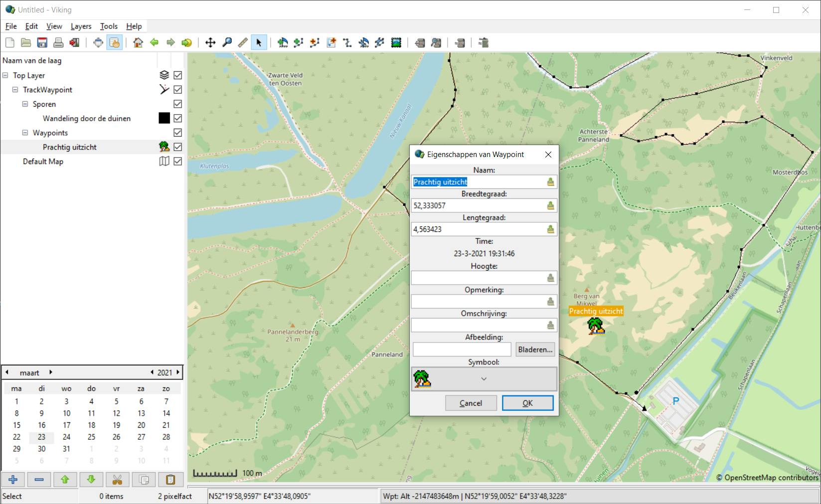Screen dimensions: 821x504
Task: Click the Home location icon
Action: 138,43
